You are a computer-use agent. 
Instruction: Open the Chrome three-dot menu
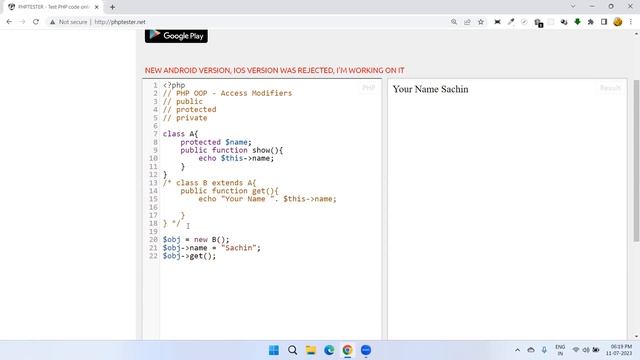point(631,22)
